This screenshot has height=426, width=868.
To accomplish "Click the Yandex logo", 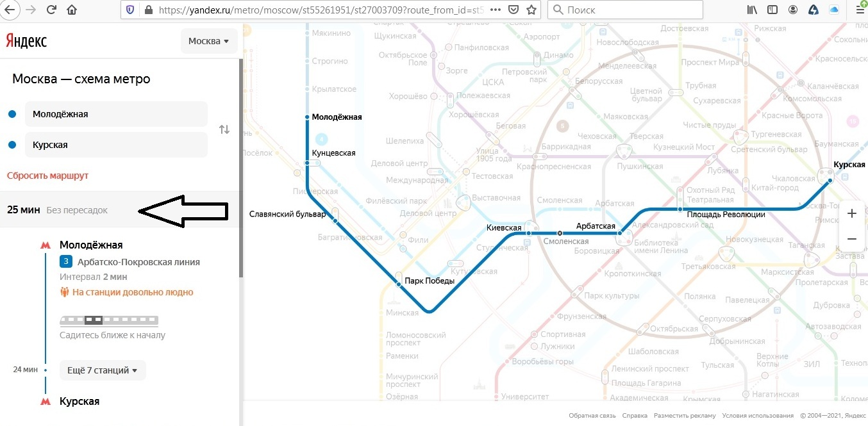I will [26, 41].
